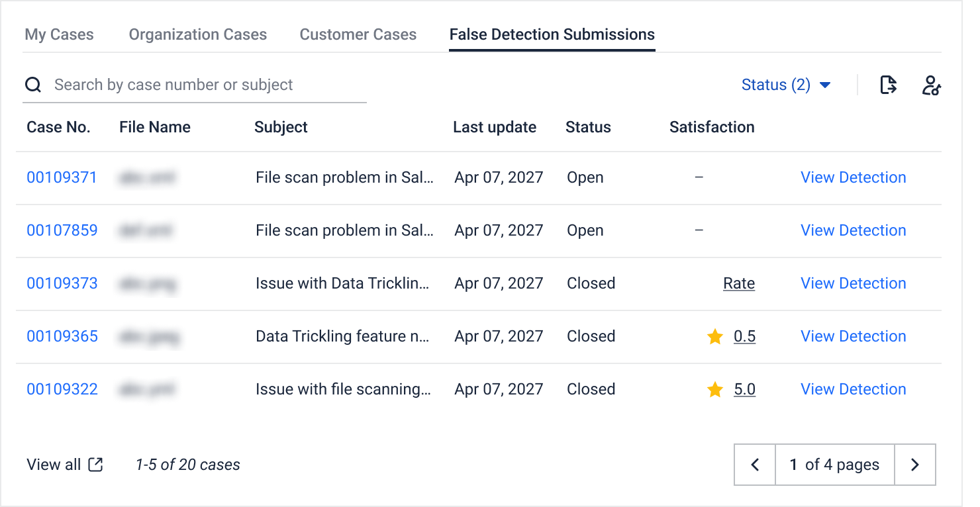Screen dimensions: 980x507
Task: Switch to My Cases tab
Action: [59, 34]
